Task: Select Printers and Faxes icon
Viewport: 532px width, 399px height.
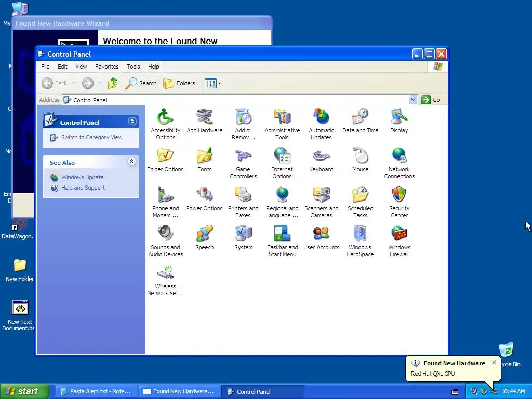Action: pos(243,202)
